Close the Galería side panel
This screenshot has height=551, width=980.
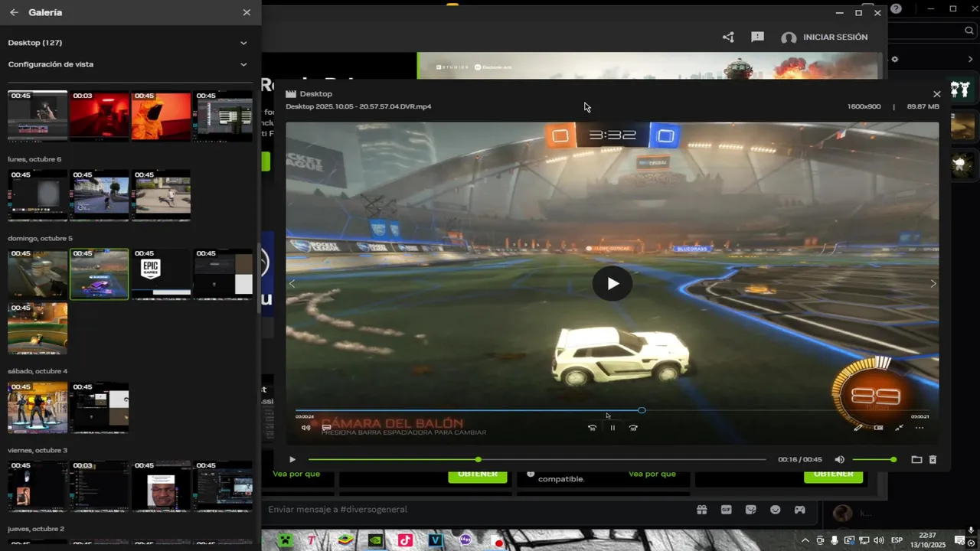click(247, 12)
